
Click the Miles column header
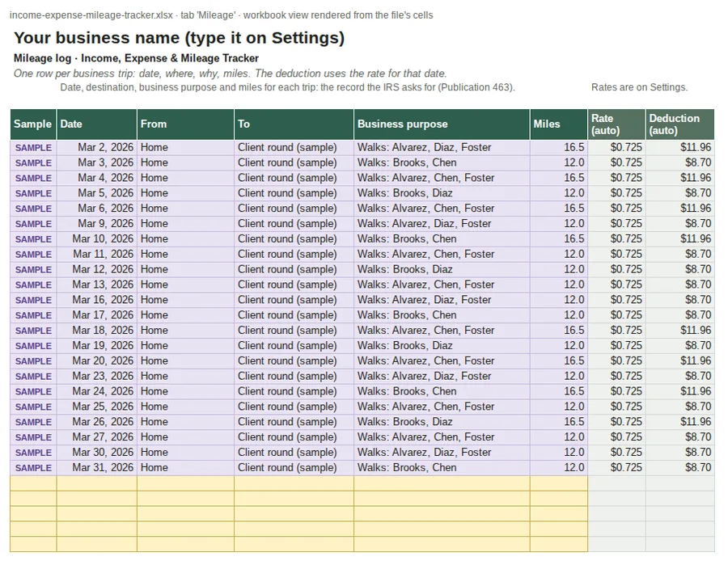(558, 124)
